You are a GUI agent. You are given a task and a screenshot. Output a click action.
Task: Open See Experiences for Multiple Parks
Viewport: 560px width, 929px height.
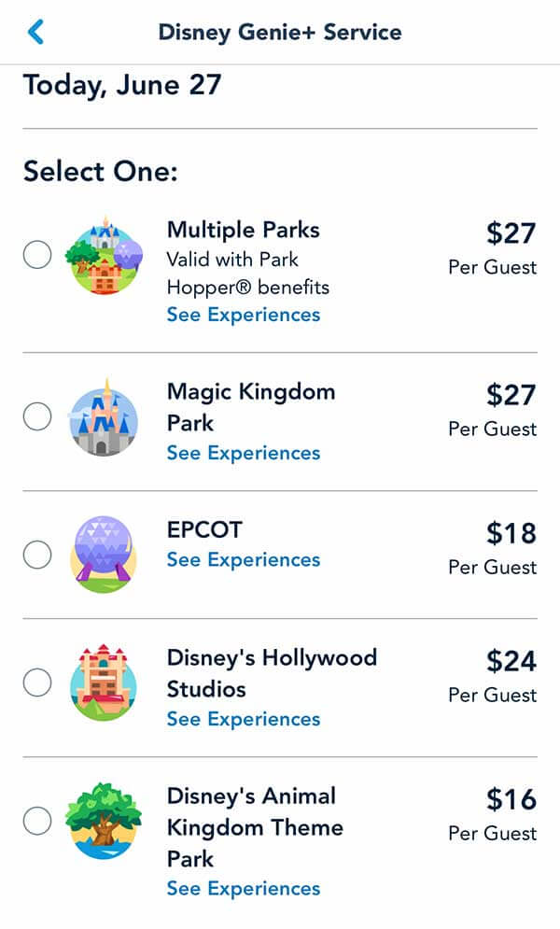tap(243, 315)
